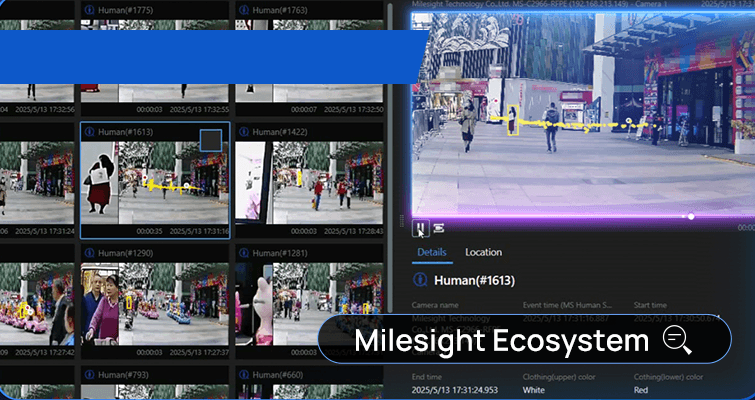755x400 pixels.
Task: Click the icon right of the pause button
Action: 439,228
